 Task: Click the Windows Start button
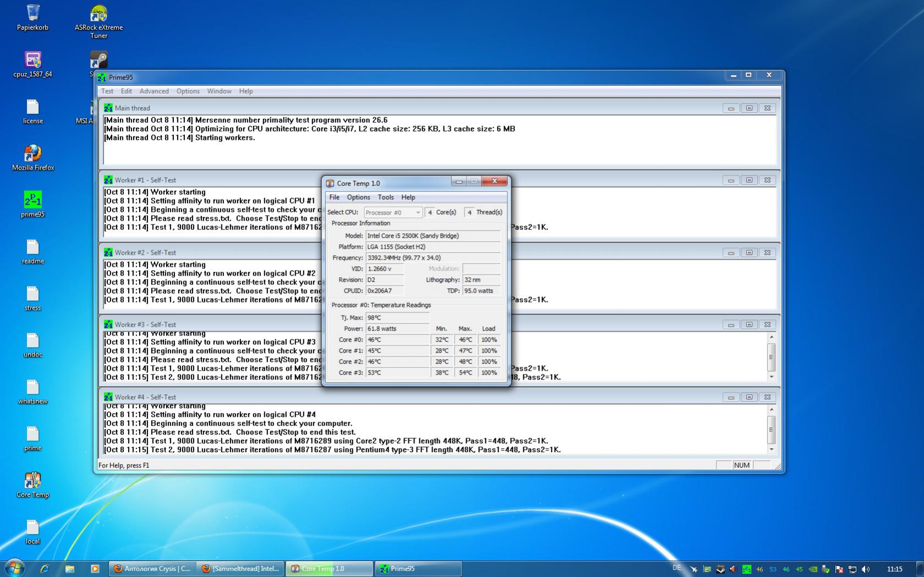click(x=14, y=568)
